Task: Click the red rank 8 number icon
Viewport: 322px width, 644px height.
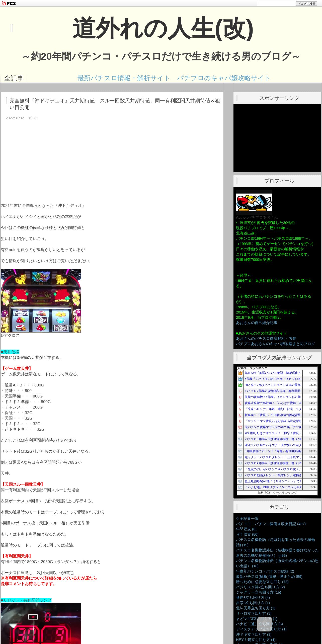Action: (240, 415)
